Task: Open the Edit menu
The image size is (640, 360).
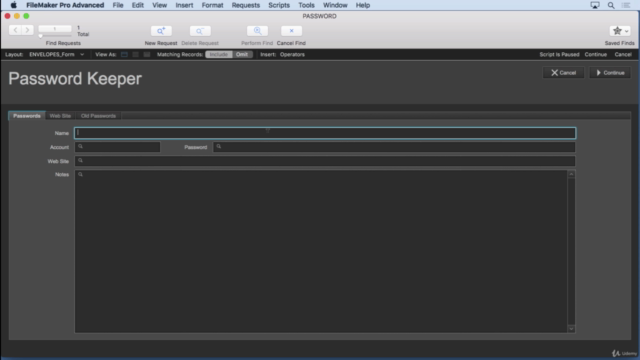Action: (138, 5)
